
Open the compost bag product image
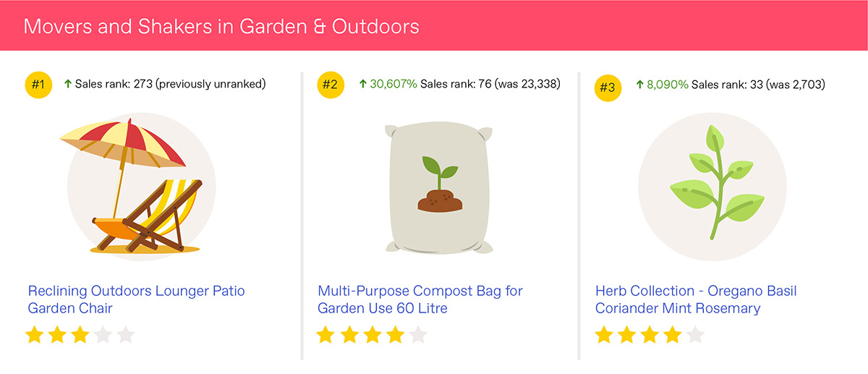click(x=440, y=190)
